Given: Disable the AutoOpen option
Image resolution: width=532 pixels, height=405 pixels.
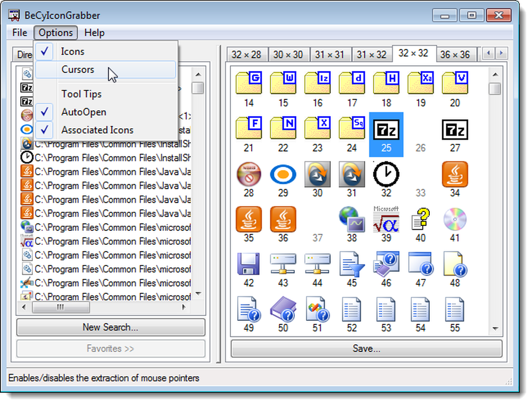Looking at the screenshot, I should tap(105, 112).
